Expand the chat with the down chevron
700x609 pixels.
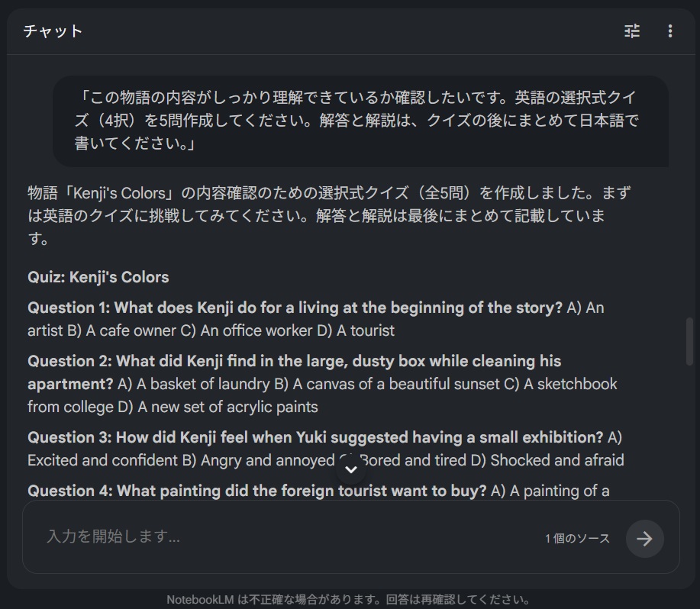(350, 469)
